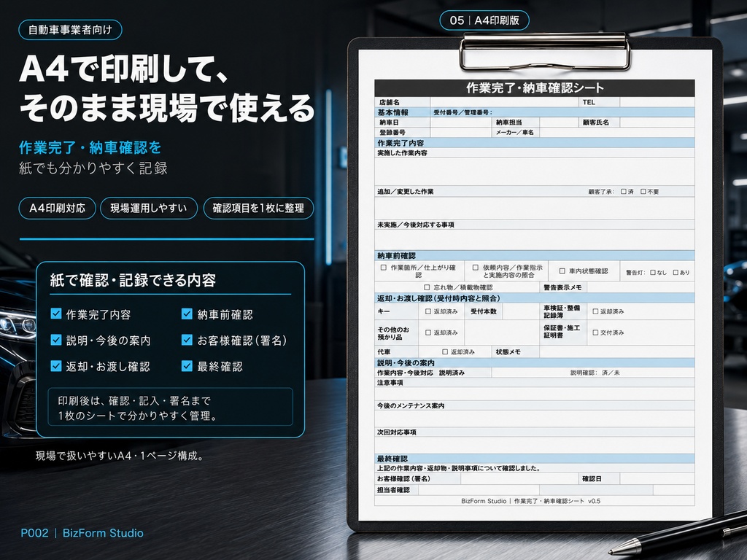The image size is (747, 560).
Task: Click the 確認日 entry field
Action: click(x=657, y=478)
